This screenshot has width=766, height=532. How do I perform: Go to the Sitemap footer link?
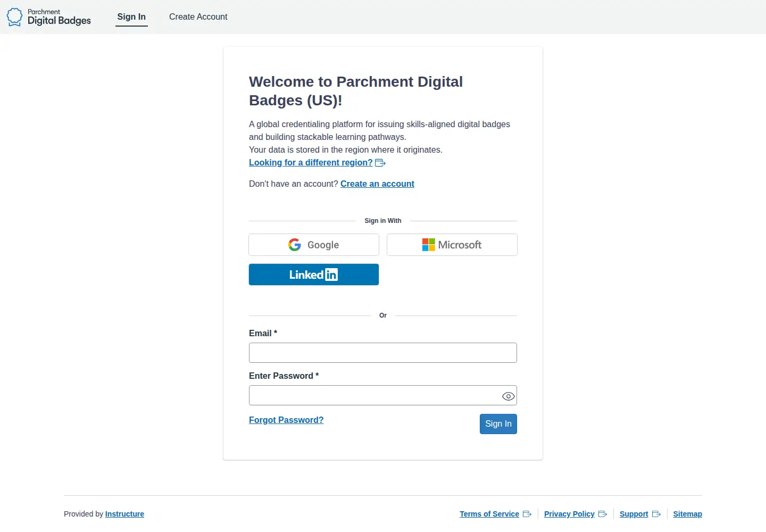[x=687, y=514]
